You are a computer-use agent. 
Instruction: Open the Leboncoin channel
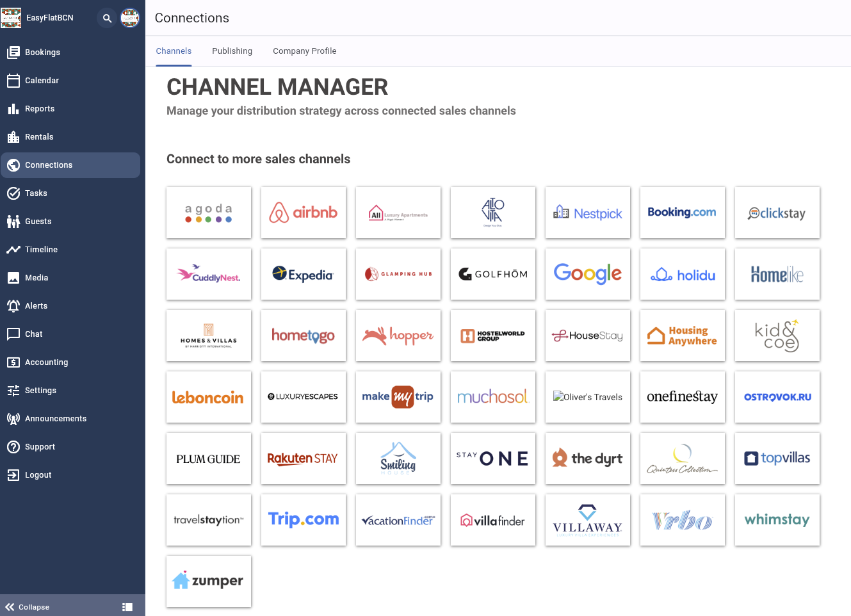[209, 397]
